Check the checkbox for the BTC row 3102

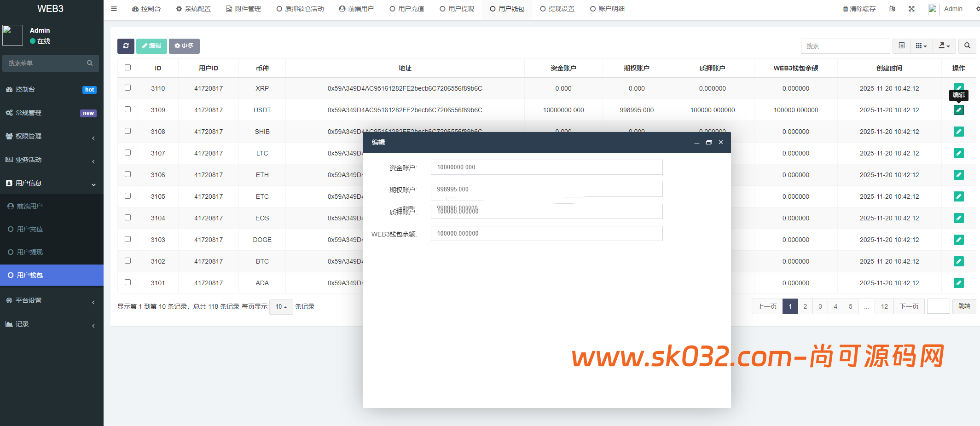[x=128, y=261]
